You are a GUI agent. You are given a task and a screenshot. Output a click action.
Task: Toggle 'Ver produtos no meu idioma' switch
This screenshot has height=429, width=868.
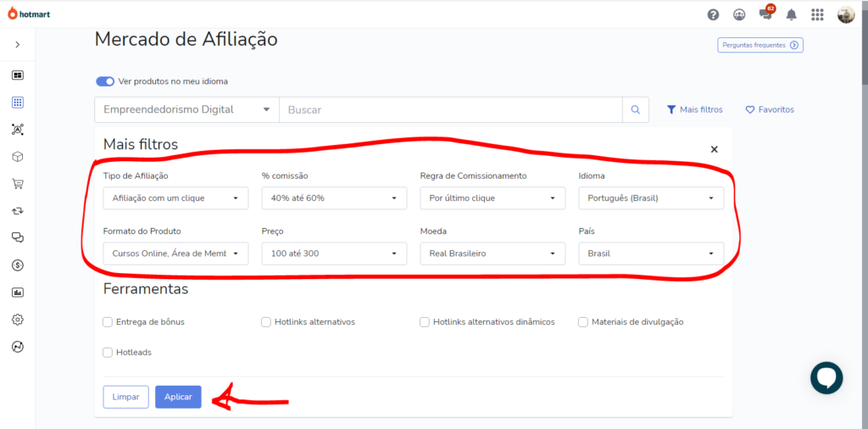coord(105,81)
